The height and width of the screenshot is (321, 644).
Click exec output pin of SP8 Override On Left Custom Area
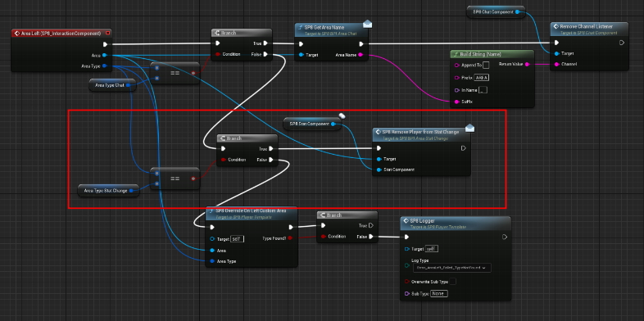pos(291,227)
